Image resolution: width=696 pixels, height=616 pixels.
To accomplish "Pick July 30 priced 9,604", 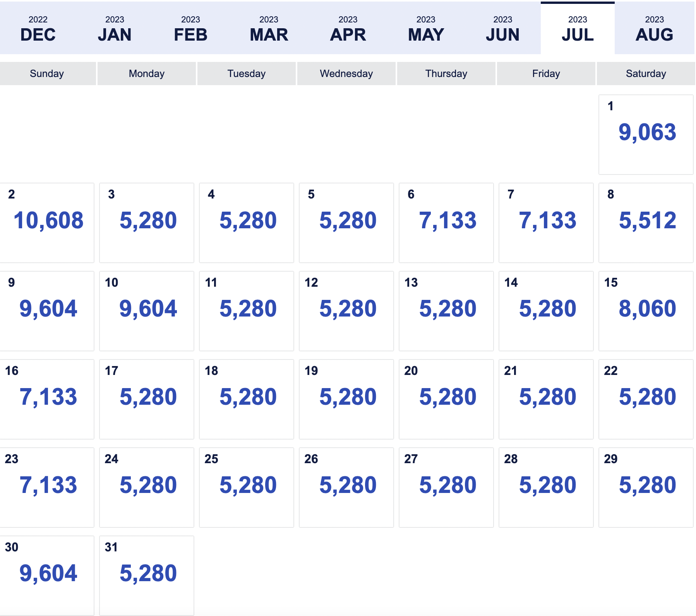I will click(x=47, y=576).
